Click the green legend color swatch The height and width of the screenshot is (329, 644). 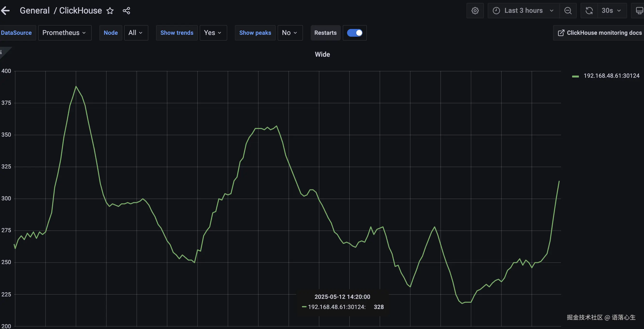tap(575, 76)
